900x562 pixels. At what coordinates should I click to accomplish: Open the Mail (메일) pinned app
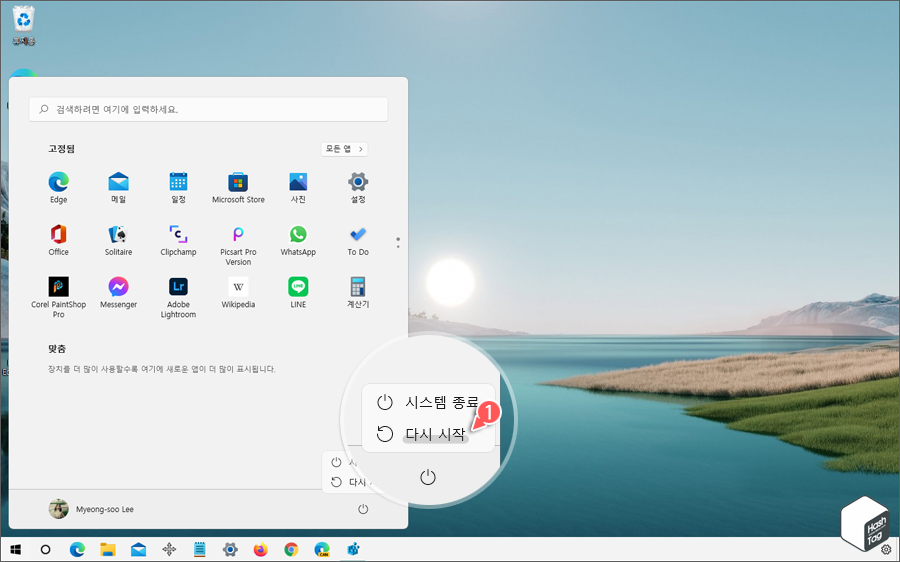(118, 188)
